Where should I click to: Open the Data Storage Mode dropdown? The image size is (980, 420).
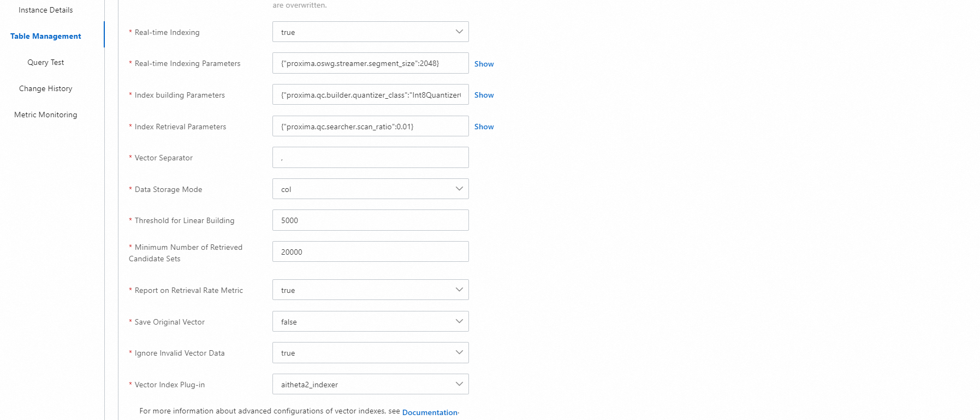click(x=370, y=189)
